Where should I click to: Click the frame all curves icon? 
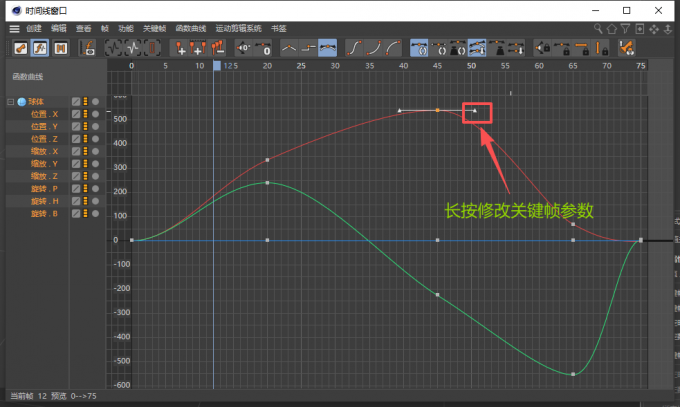point(113,48)
